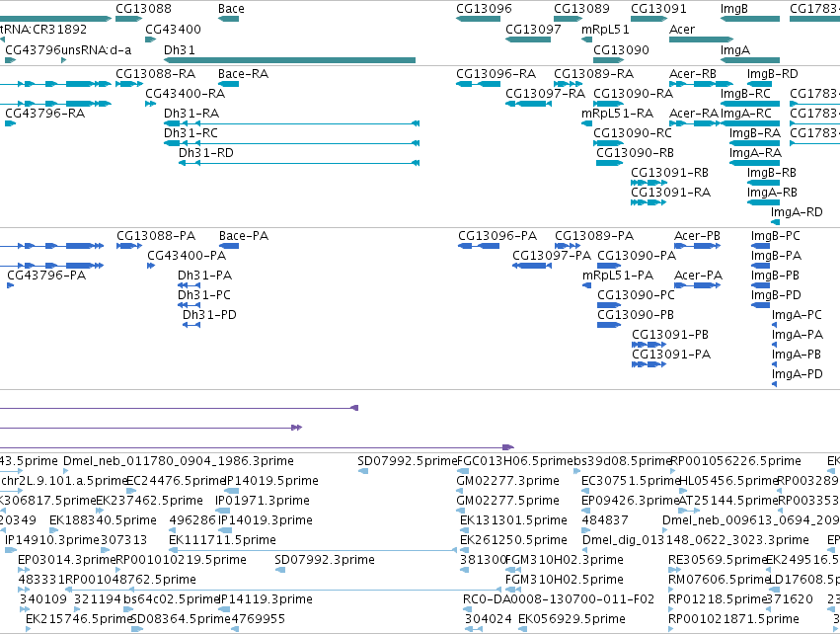Click the 'EK131301.5prime' EST label
The width and height of the screenshot is (840, 634).
coord(513,520)
